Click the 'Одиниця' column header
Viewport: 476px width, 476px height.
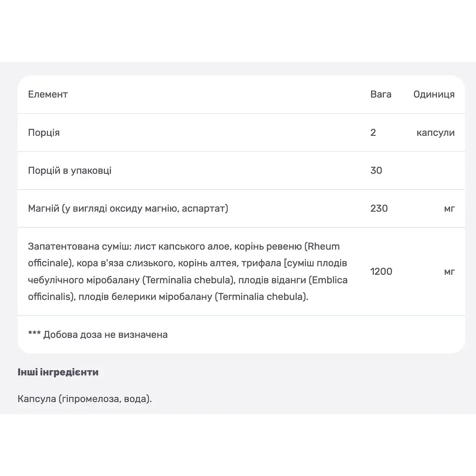point(434,94)
